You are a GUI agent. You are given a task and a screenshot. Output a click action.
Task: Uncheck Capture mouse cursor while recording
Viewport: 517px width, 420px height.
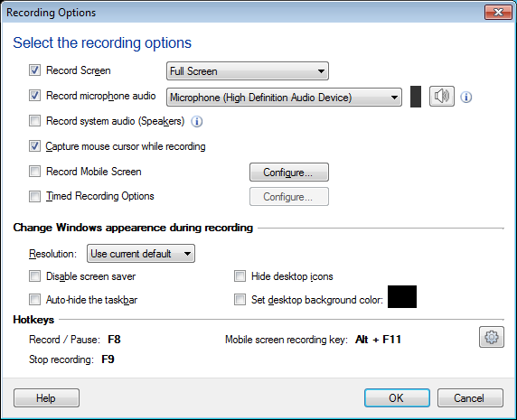(x=34, y=146)
